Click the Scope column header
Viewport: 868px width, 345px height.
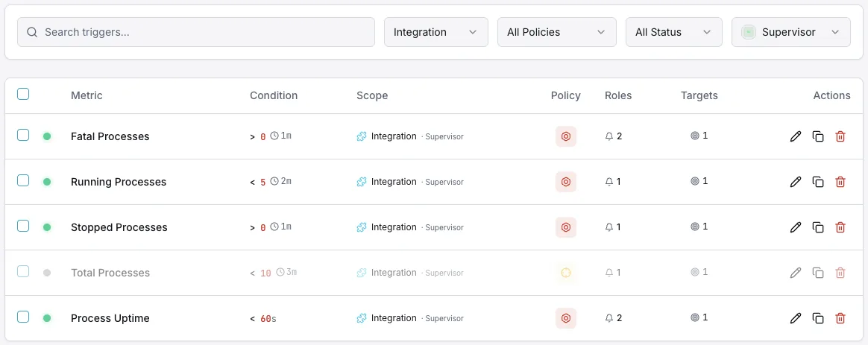(x=372, y=95)
